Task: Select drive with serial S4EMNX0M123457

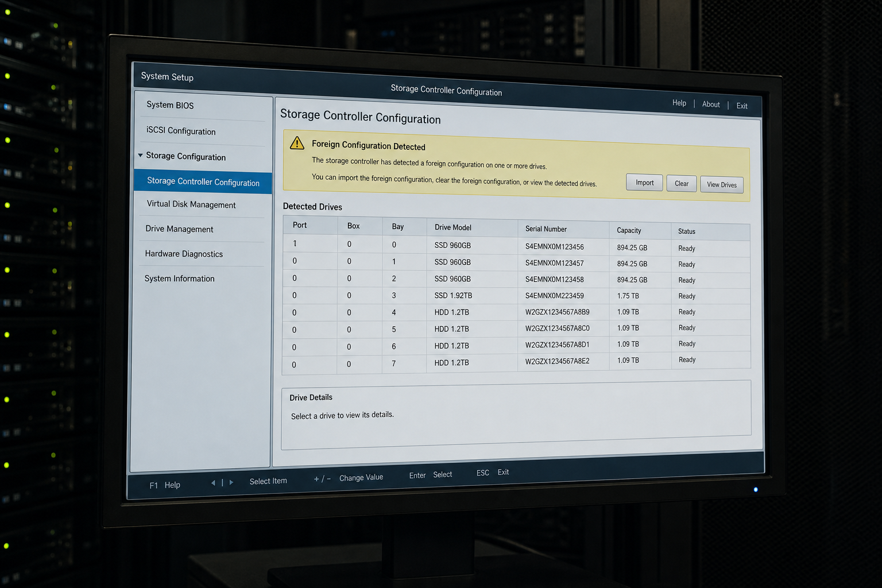Action: [x=516, y=263]
